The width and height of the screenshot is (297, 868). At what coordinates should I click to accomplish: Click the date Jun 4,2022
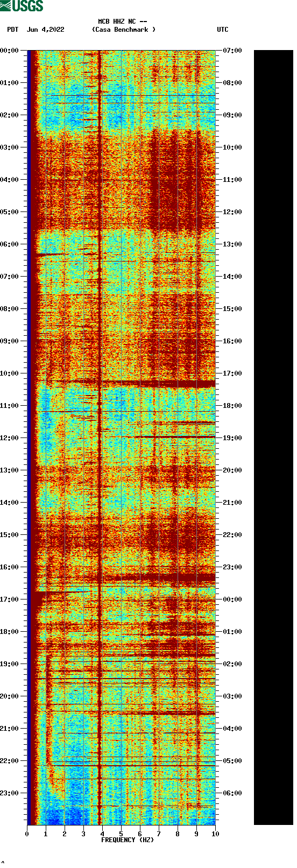(x=45, y=30)
